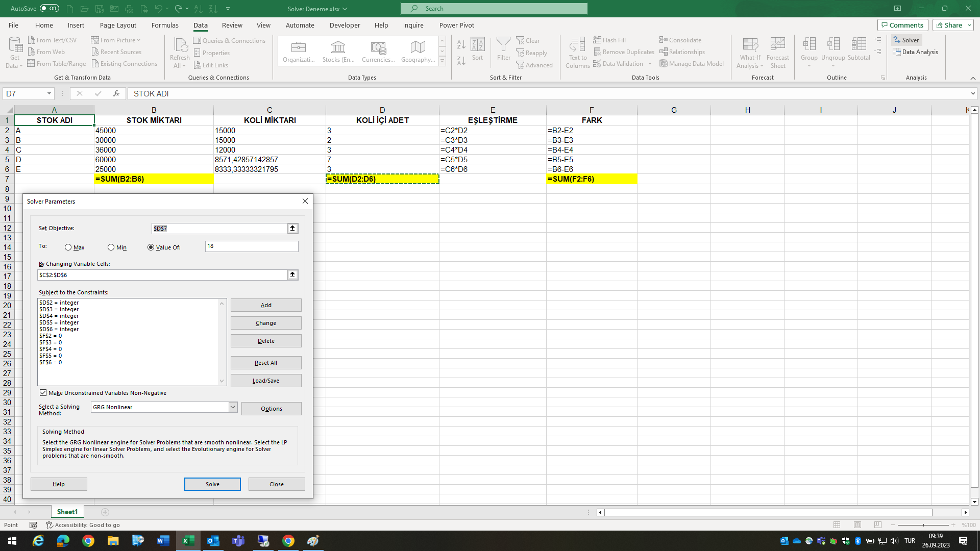Switch to the Formulas ribbon tab
980x551 pixels.
(x=165, y=25)
